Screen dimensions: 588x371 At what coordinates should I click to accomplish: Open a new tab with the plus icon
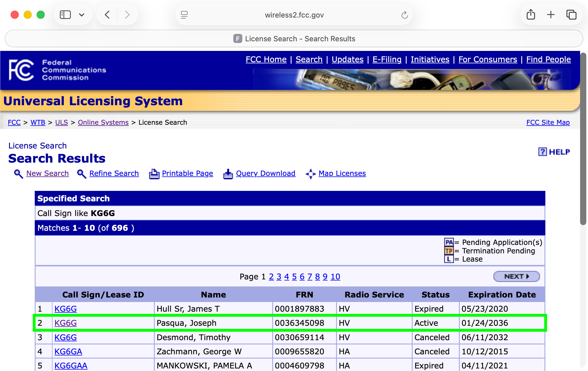(x=551, y=14)
